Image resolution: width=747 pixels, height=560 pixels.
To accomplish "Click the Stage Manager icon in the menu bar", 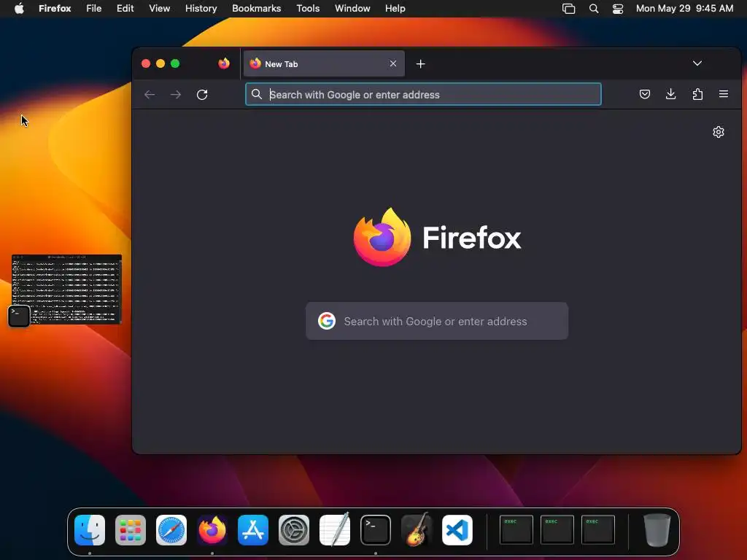I will point(569,9).
